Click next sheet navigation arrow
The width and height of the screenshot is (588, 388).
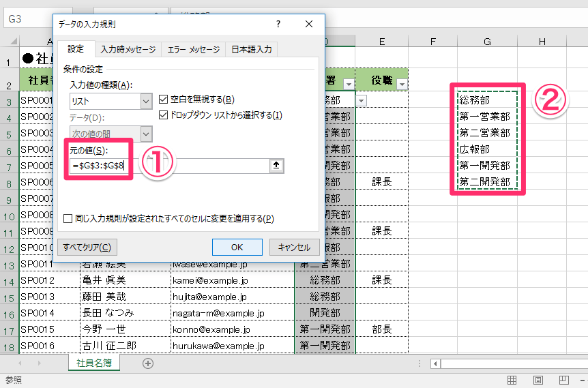click(39, 363)
